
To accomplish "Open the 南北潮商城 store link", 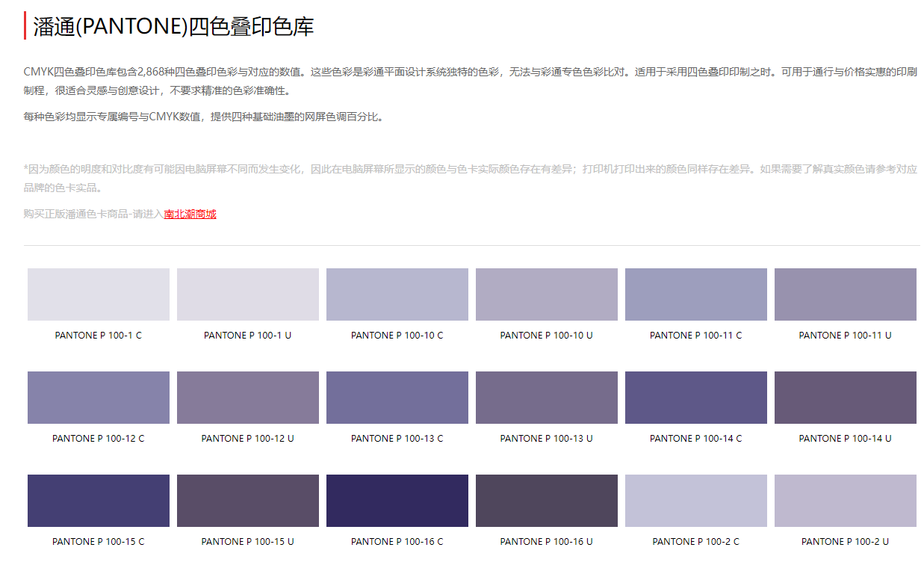I will tap(190, 214).
